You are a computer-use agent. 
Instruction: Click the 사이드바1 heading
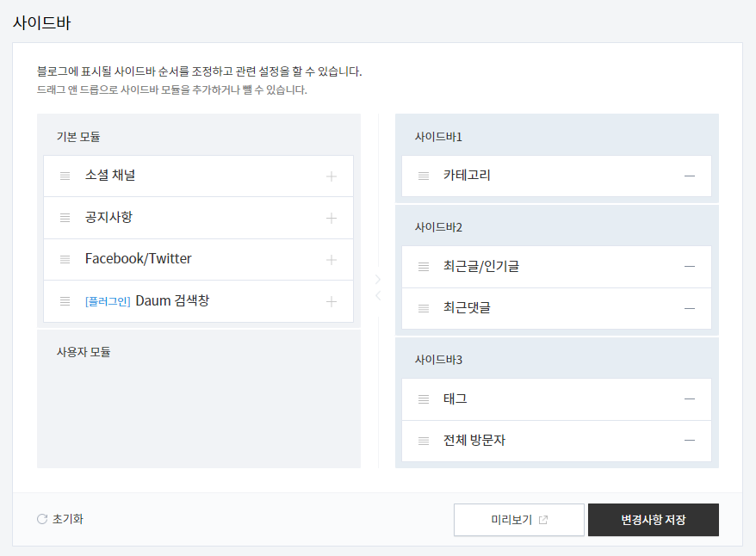click(x=438, y=137)
